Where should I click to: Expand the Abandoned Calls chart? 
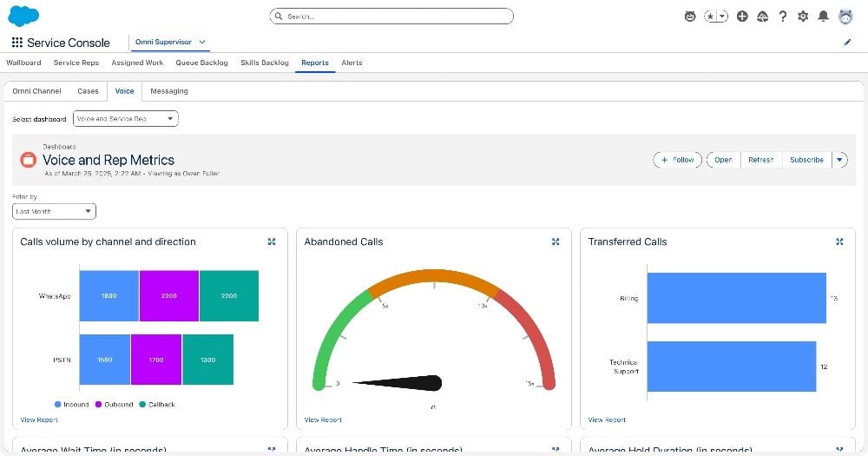pos(556,241)
